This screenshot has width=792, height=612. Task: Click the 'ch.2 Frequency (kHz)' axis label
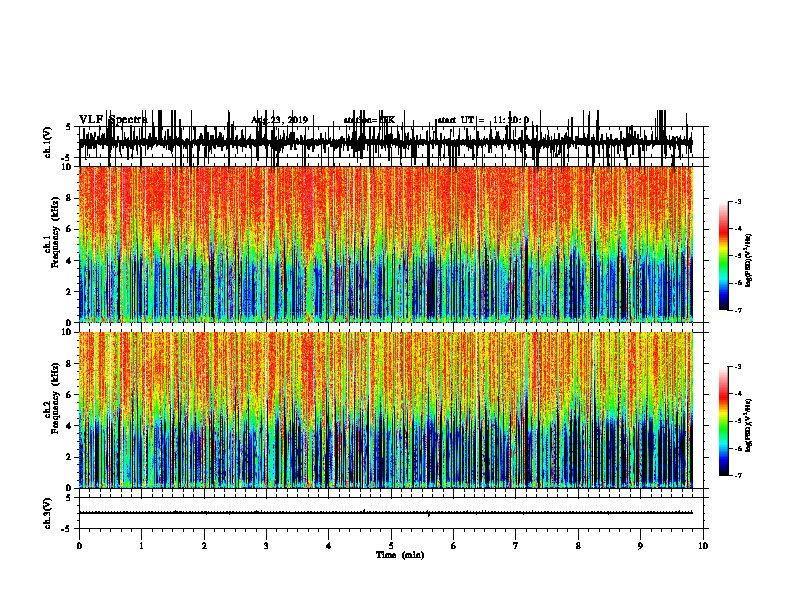pyautogui.click(x=52, y=398)
